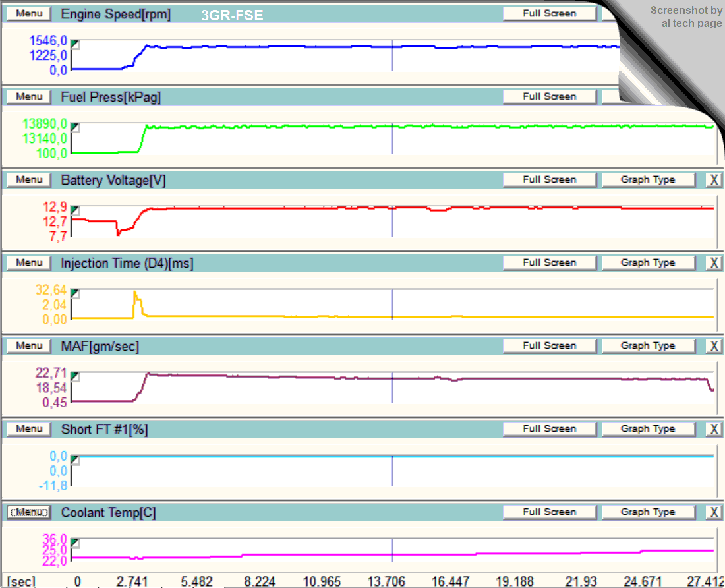
Task: Open the Engine Speed graph Menu
Action: coord(29,13)
